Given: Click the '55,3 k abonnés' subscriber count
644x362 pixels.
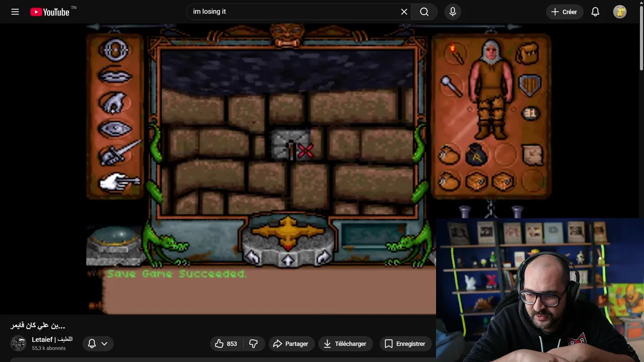Looking at the screenshot, I should tap(49, 348).
